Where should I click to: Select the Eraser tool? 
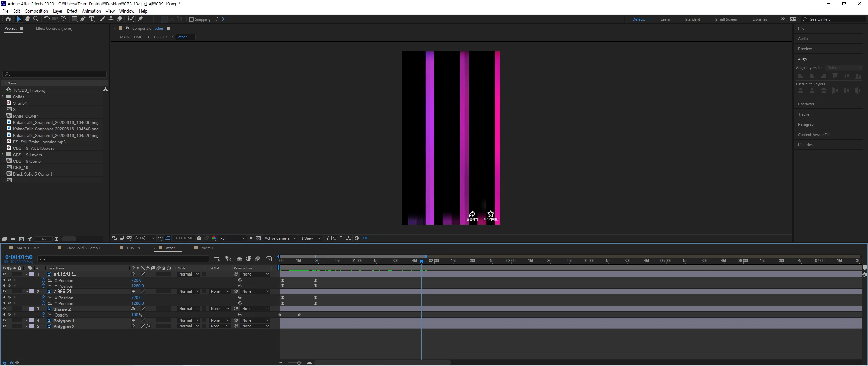[x=119, y=19]
